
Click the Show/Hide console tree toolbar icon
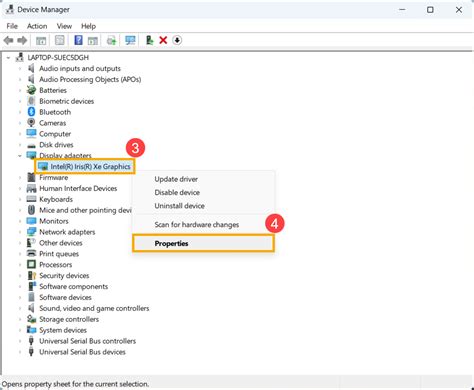pyautogui.click(x=41, y=41)
